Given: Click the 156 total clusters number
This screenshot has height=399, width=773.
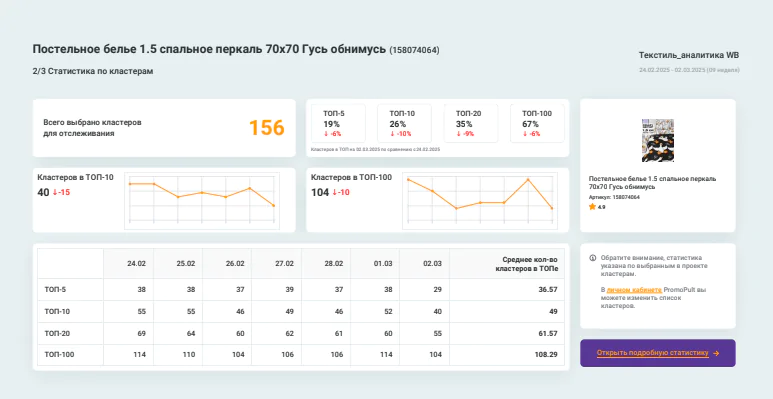Looking at the screenshot, I should tap(267, 128).
